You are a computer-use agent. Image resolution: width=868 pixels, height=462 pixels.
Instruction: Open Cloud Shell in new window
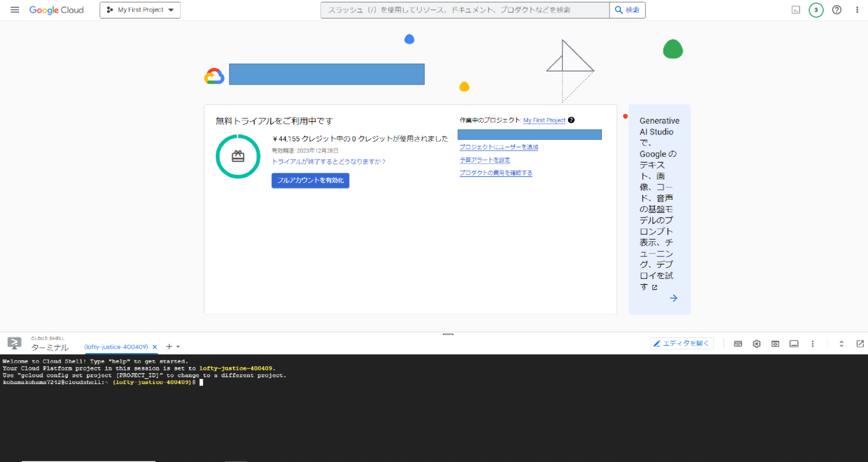click(860, 344)
